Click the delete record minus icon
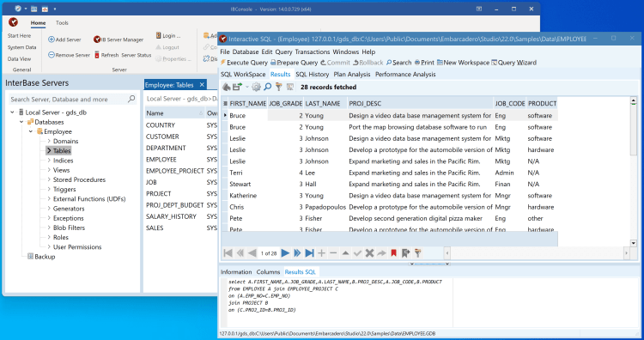644x340 pixels. click(x=333, y=253)
